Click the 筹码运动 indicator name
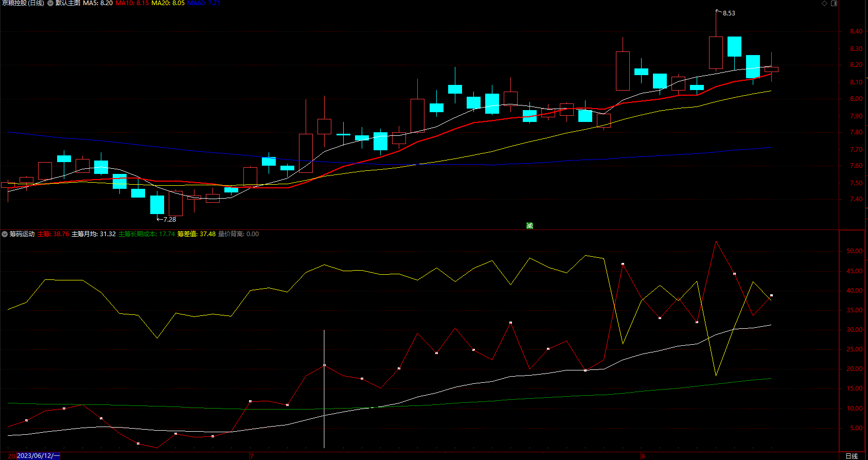868x460 pixels. [x=22, y=234]
